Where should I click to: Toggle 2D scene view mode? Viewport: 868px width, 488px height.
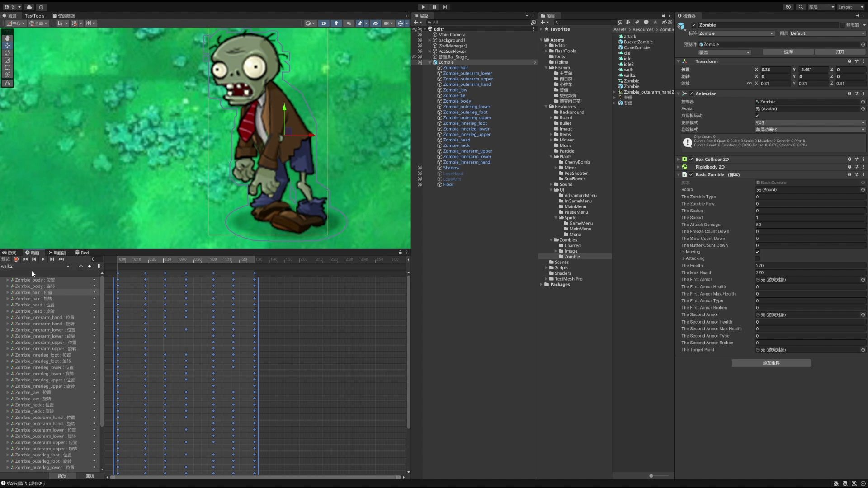tap(324, 23)
